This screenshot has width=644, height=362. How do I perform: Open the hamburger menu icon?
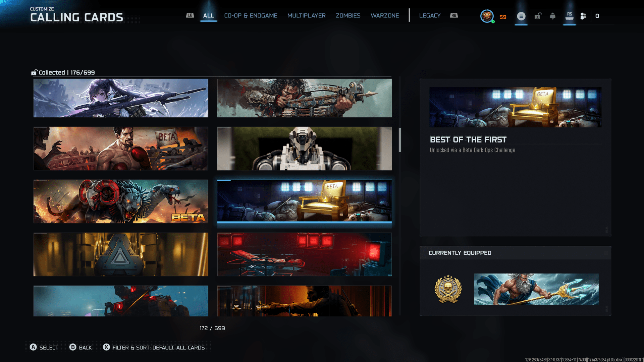521,16
